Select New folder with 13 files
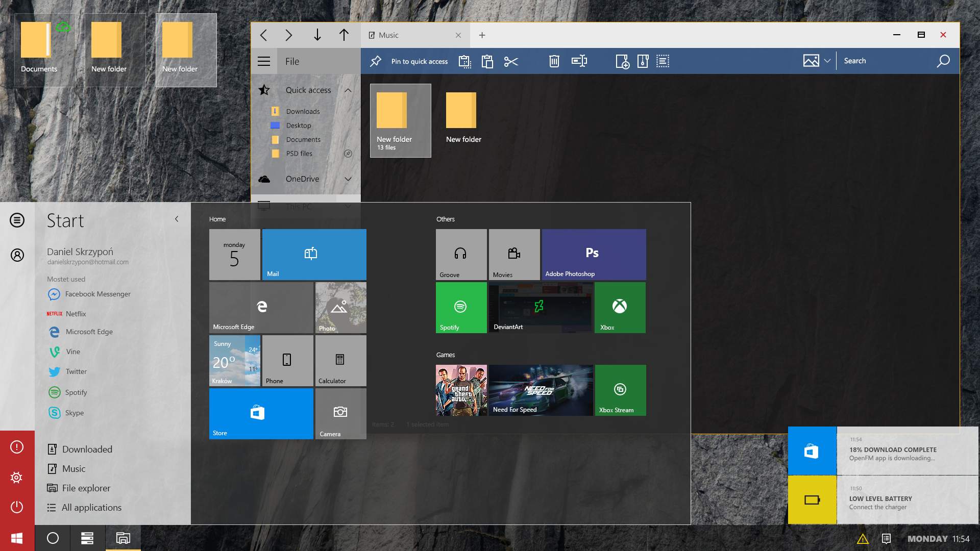This screenshot has height=551, width=980. (x=401, y=120)
